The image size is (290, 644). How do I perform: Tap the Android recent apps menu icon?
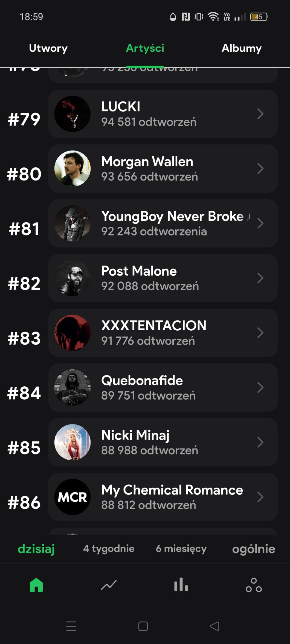(x=71, y=626)
